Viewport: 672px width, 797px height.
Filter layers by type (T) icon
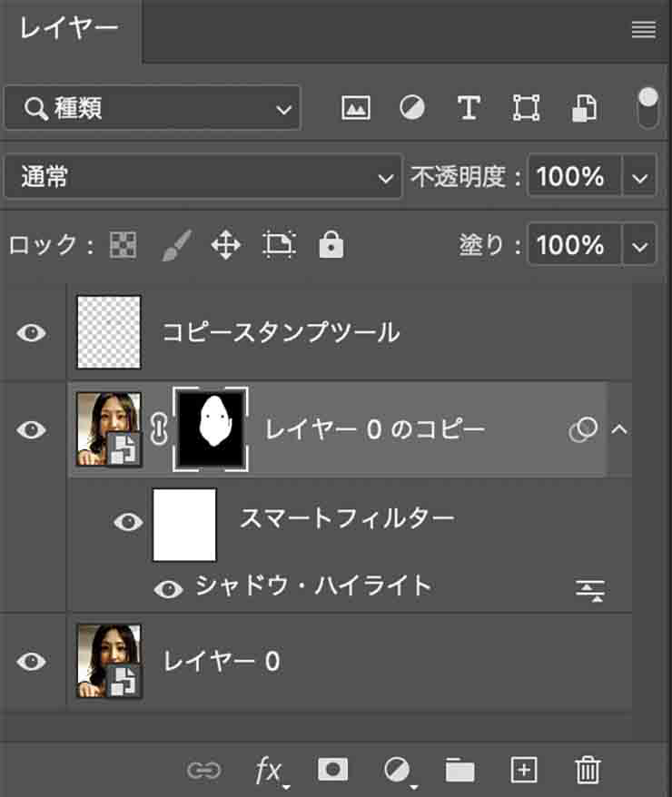[x=468, y=109]
